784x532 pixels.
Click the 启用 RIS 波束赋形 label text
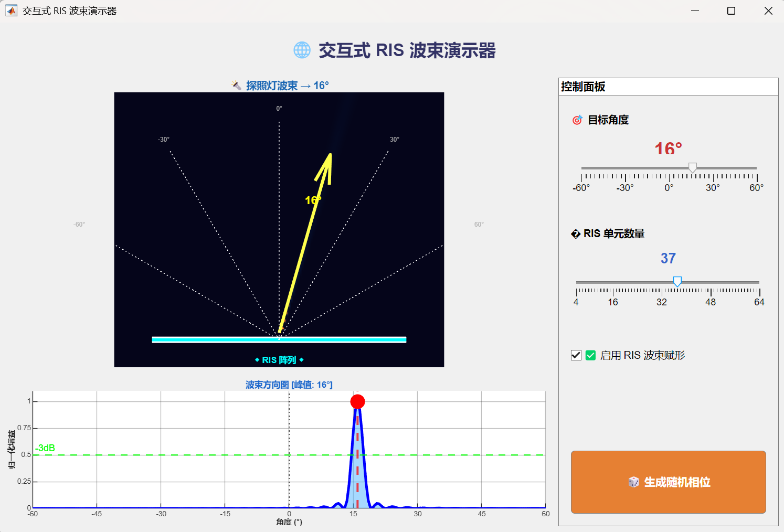click(642, 355)
